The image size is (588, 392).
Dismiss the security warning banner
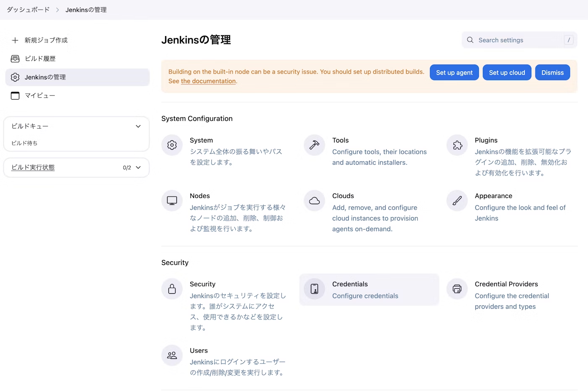(553, 73)
